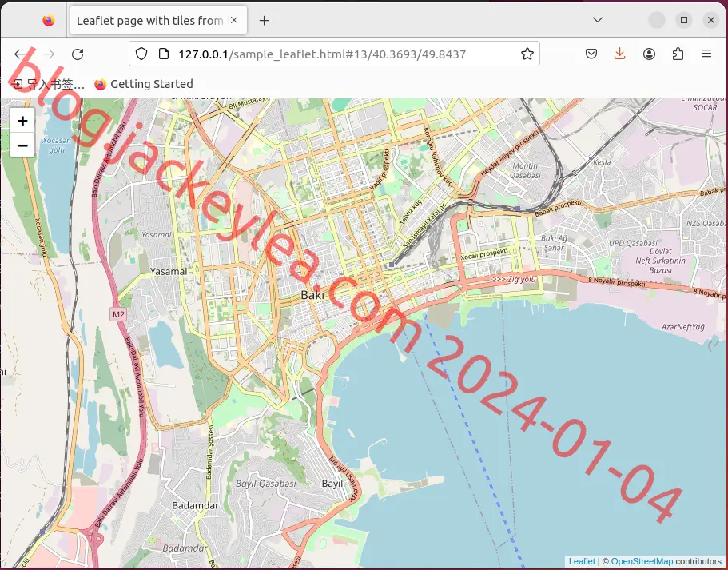The width and height of the screenshot is (728, 570).
Task: Click the Xocəsən gölü lake label
Action: click(57, 145)
